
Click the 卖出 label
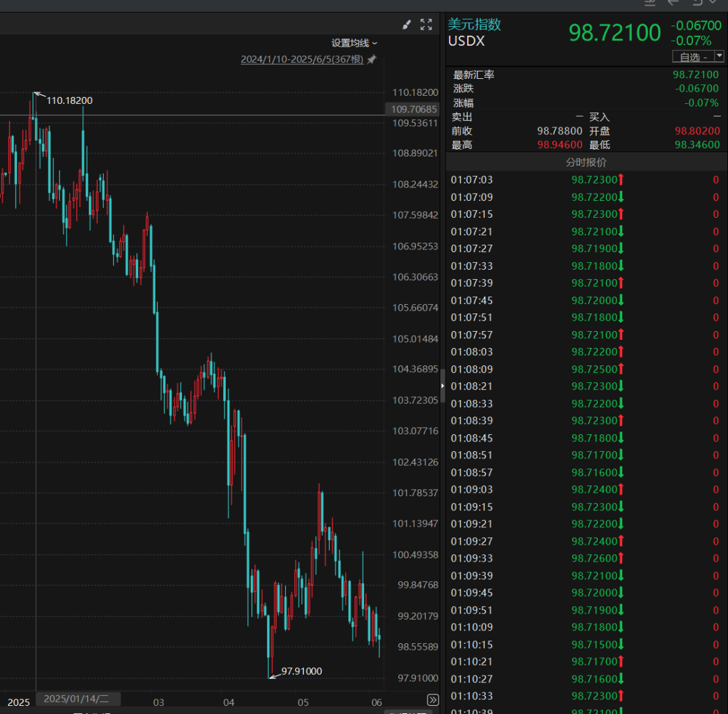pyautogui.click(x=462, y=117)
